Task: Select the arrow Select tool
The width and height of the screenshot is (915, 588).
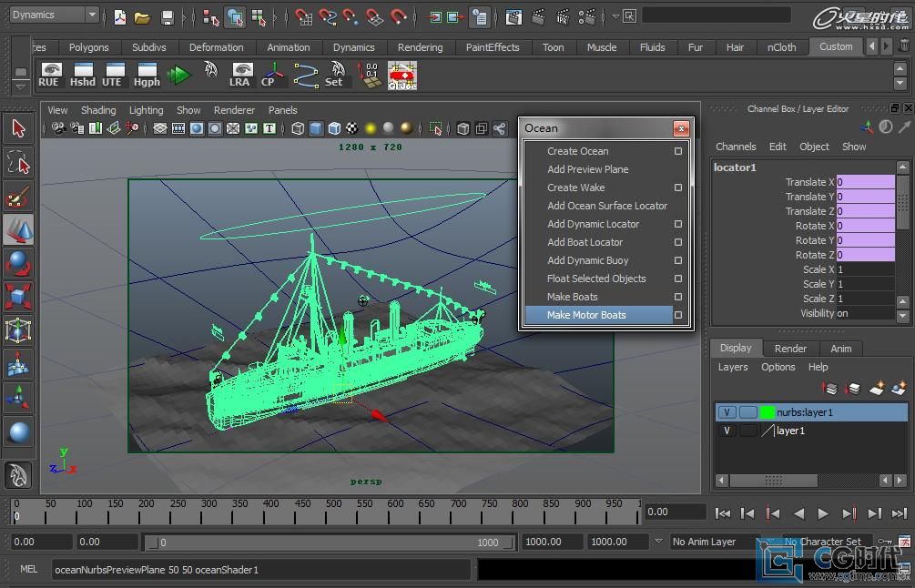Action: pyautogui.click(x=19, y=128)
